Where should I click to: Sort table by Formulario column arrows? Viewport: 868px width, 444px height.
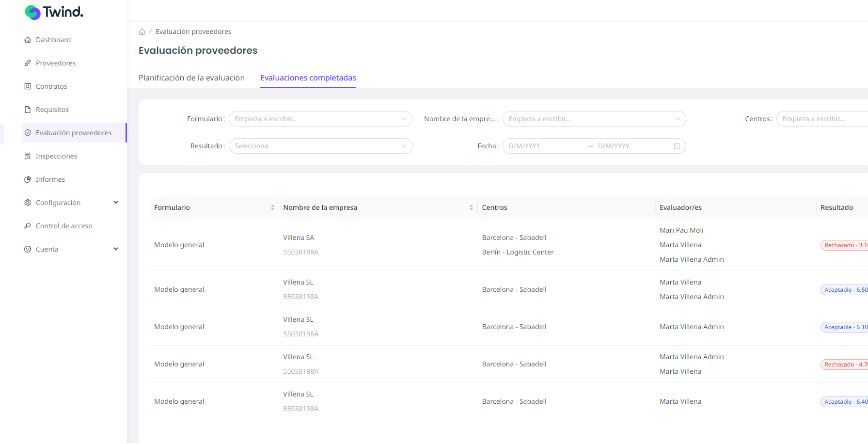click(x=272, y=207)
